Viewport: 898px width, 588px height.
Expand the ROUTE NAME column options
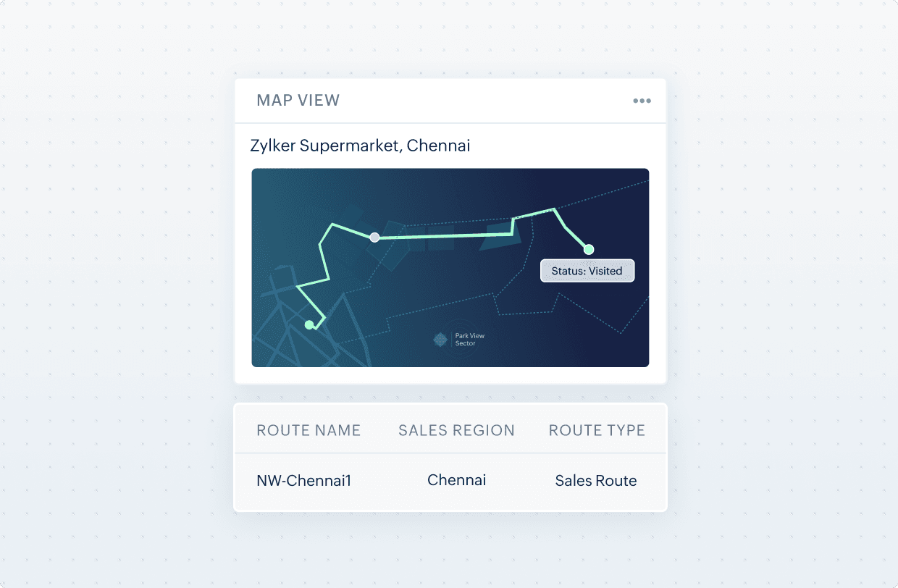pyautogui.click(x=309, y=430)
